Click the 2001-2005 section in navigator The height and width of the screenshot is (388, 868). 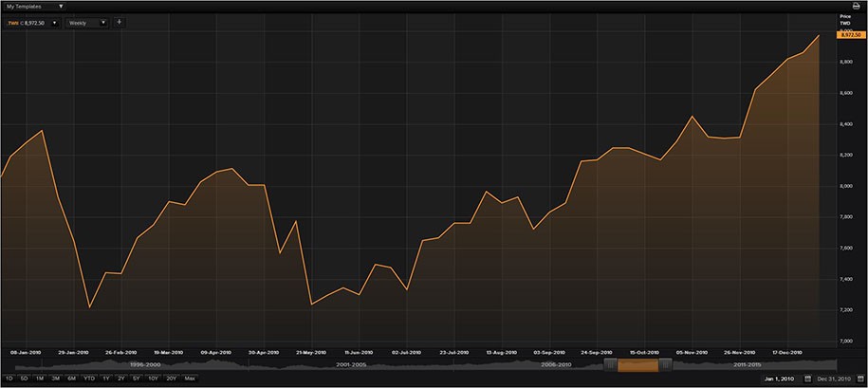pyautogui.click(x=353, y=365)
